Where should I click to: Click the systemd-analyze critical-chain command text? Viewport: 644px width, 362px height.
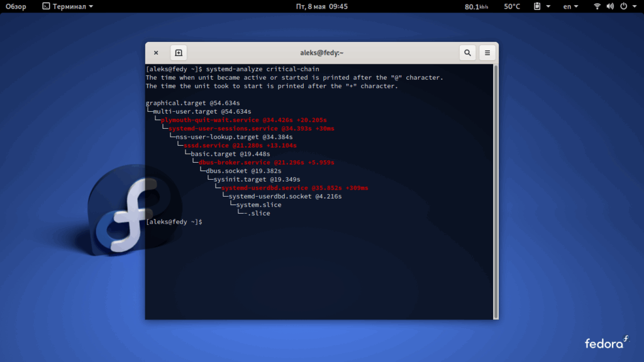click(x=262, y=69)
